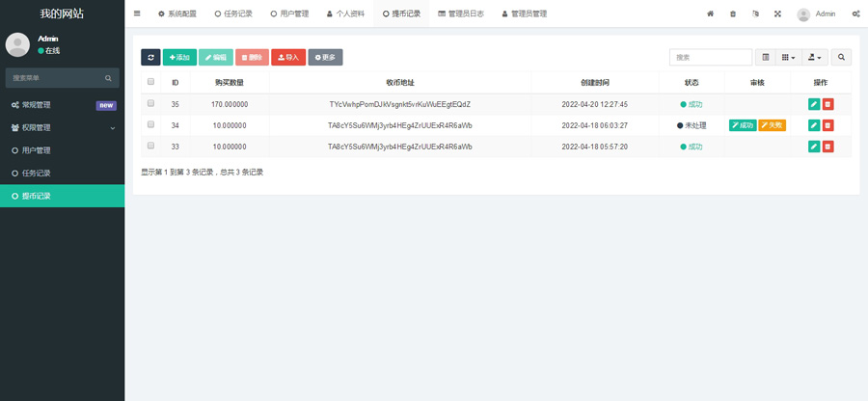Click the table 搜索 input field
Viewport: 868px width, 401px height.
(x=710, y=58)
